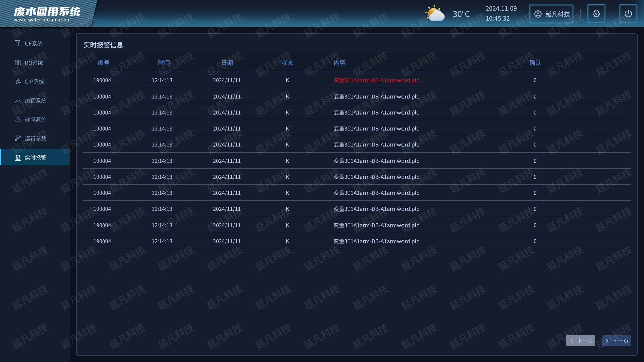
Task: Click the last alarm row's confirm value
Action: click(x=535, y=241)
